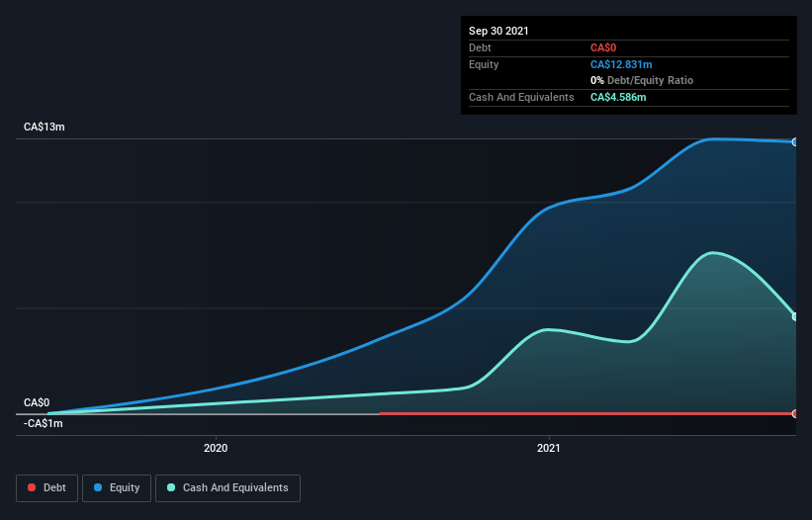Viewport: 812px width, 520px height.
Task: Click the CA$13m y-axis label
Action: (x=45, y=127)
